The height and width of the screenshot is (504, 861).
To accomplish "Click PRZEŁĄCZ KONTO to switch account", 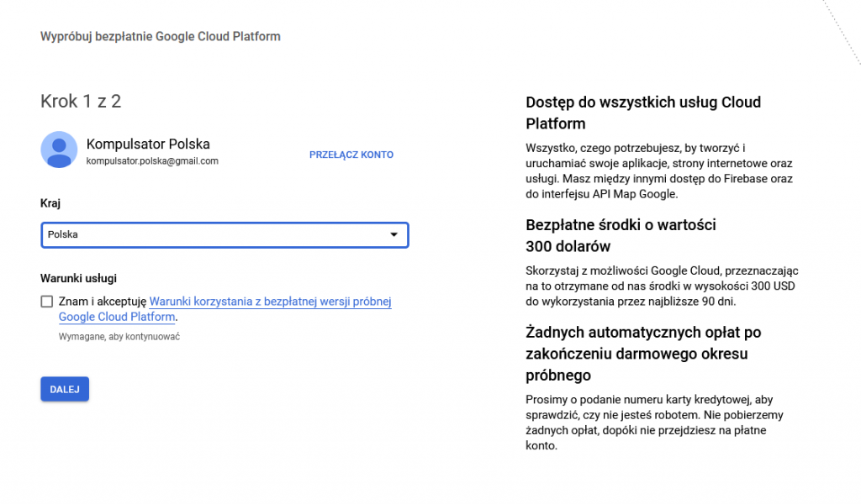I will coord(351,155).
